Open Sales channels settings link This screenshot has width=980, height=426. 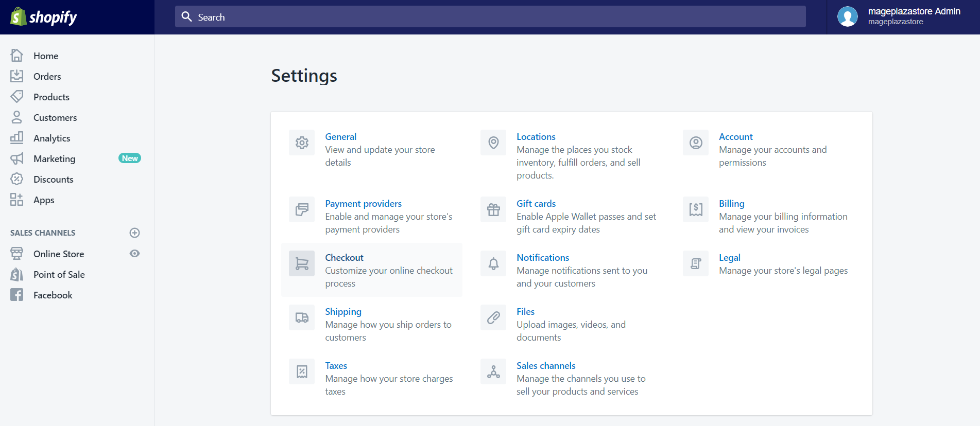click(546, 365)
